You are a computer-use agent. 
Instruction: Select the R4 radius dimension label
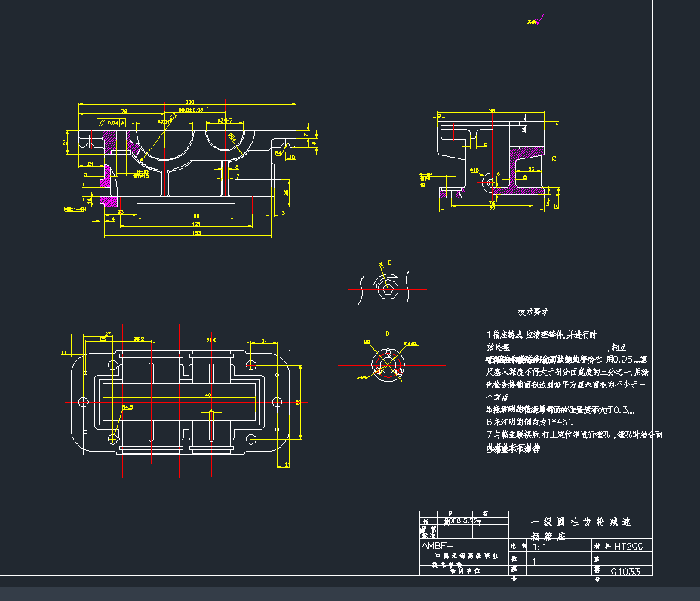278,153
